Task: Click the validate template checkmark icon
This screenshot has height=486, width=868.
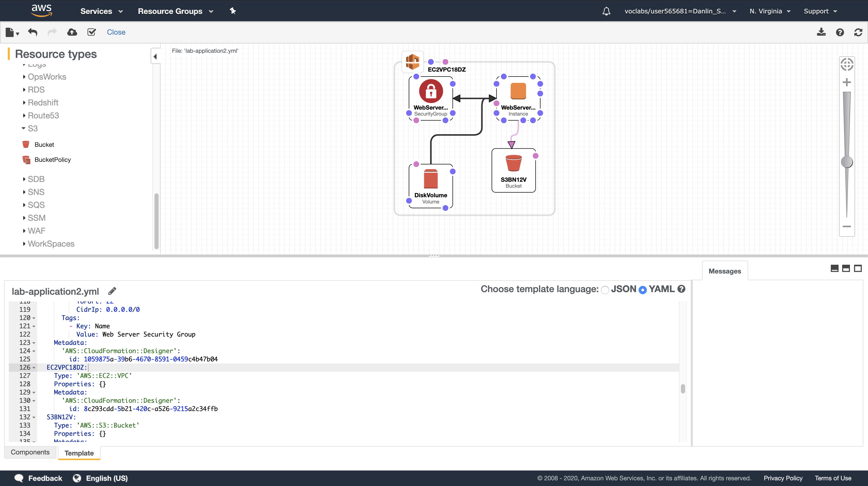Action: [91, 32]
